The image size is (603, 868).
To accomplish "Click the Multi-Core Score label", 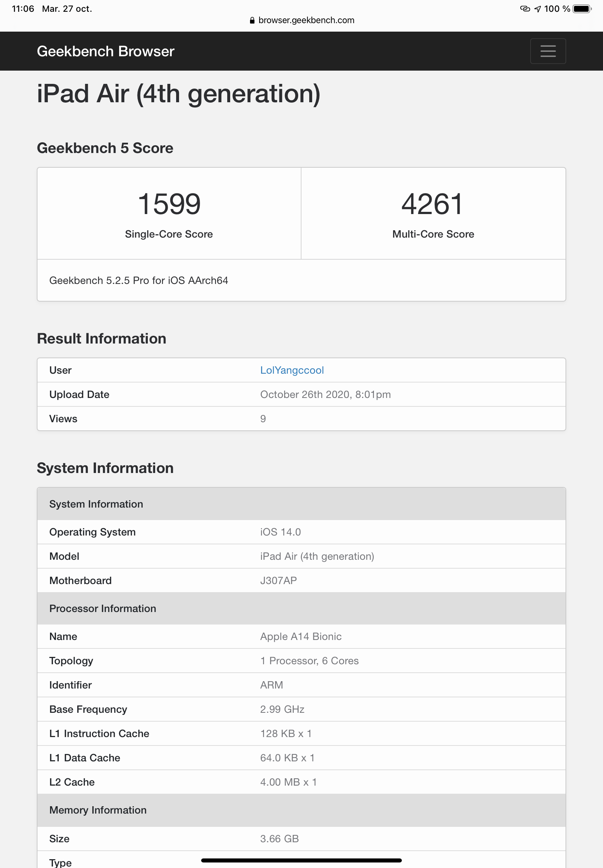I will click(x=433, y=234).
